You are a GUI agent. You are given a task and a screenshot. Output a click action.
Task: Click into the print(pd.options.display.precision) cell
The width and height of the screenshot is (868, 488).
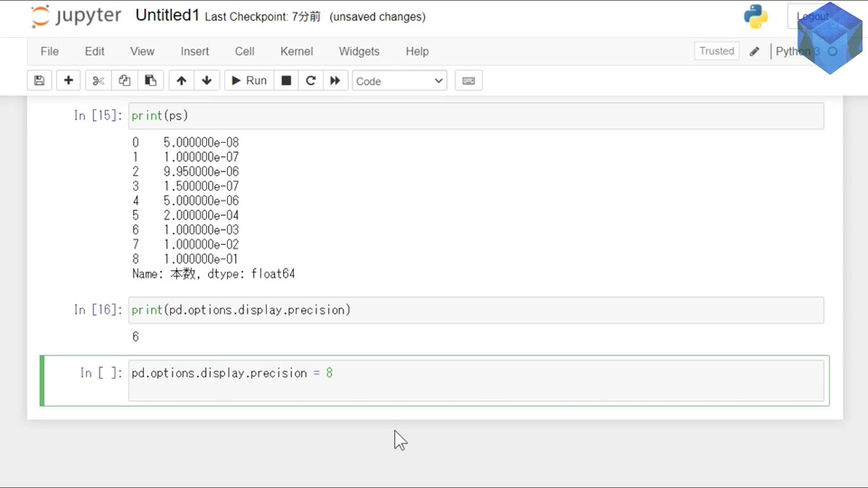(x=476, y=310)
